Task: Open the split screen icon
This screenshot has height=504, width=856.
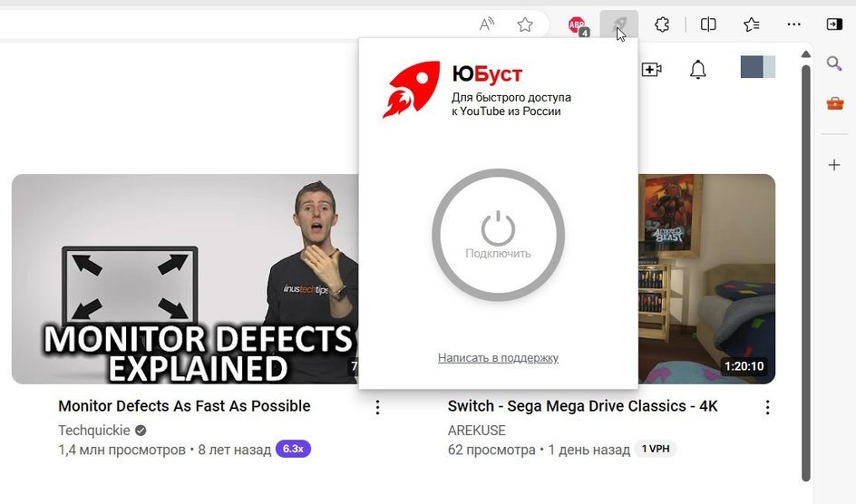Action: (x=708, y=24)
